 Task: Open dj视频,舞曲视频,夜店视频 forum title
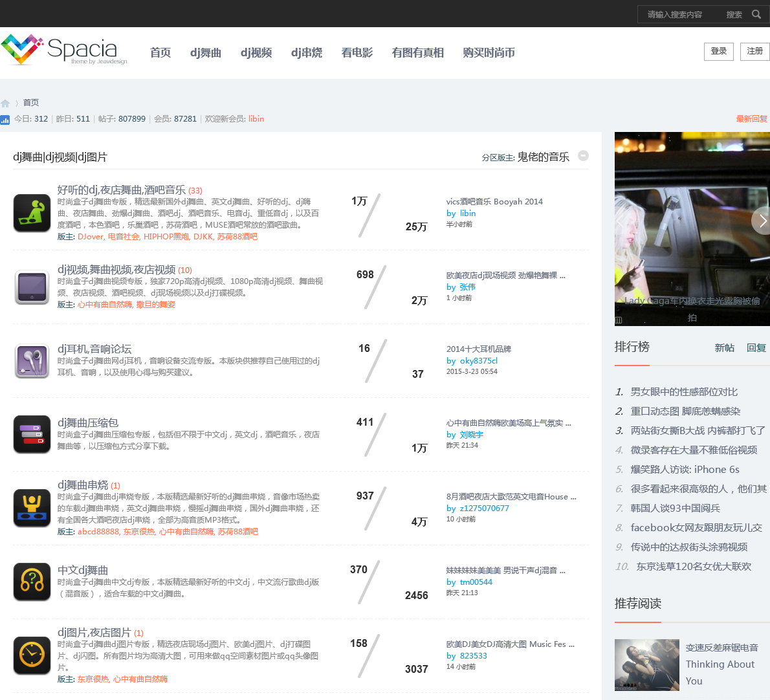116,270
